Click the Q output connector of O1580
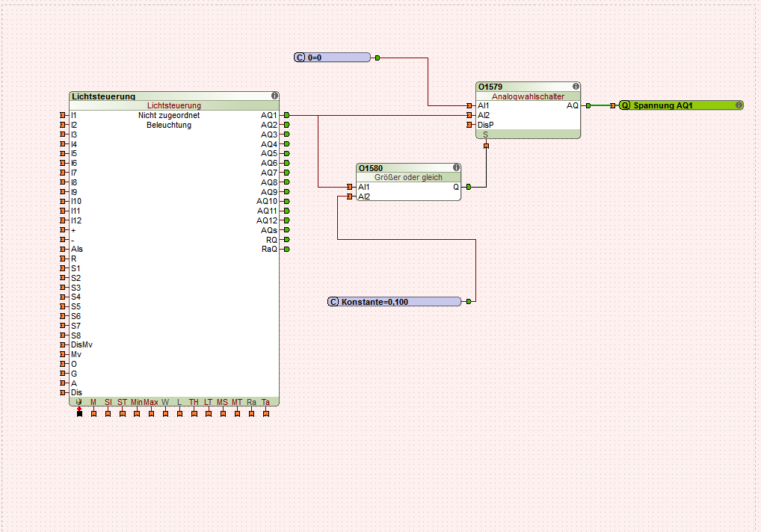 tap(469, 187)
